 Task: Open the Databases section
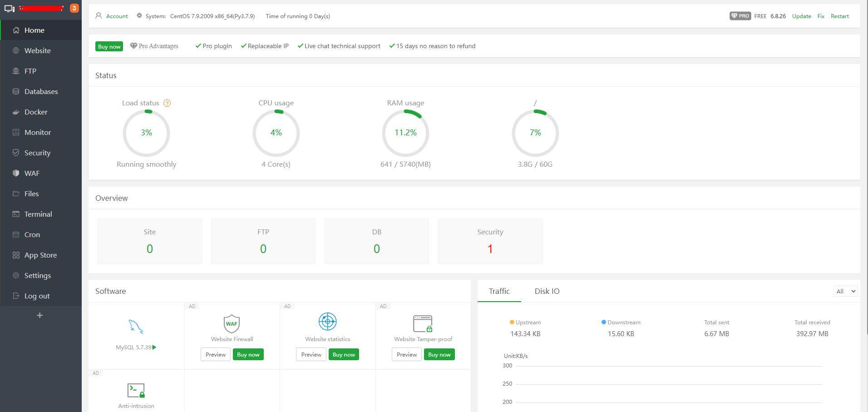(x=41, y=91)
